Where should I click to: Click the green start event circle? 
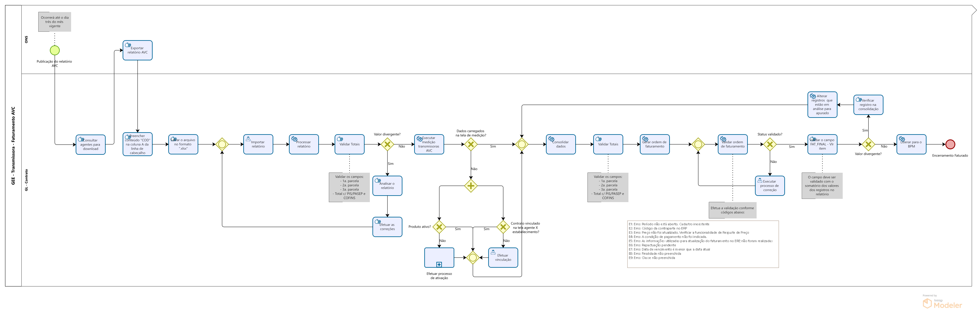tap(55, 50)
